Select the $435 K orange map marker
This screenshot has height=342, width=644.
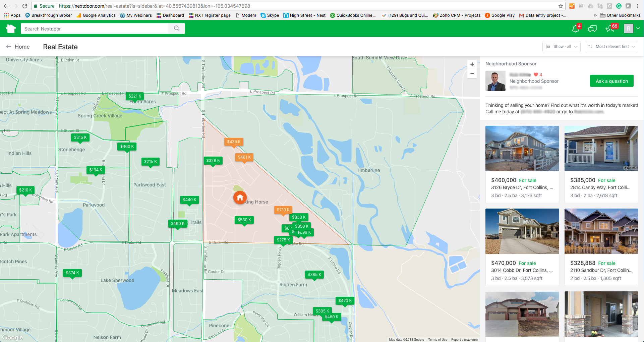click(234, 142)
